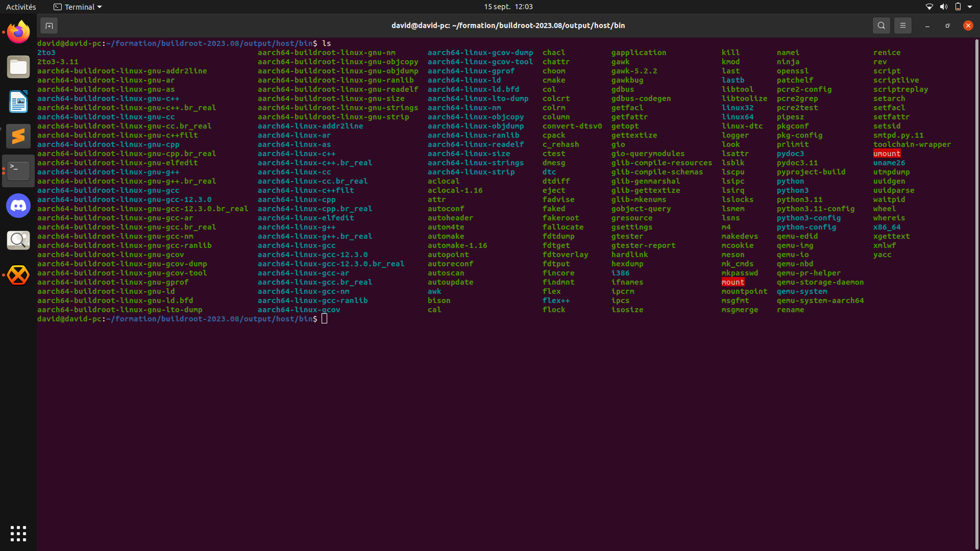Launch the orange X app in dock
This screenshot has width=980, height=551.
point(18,275)
